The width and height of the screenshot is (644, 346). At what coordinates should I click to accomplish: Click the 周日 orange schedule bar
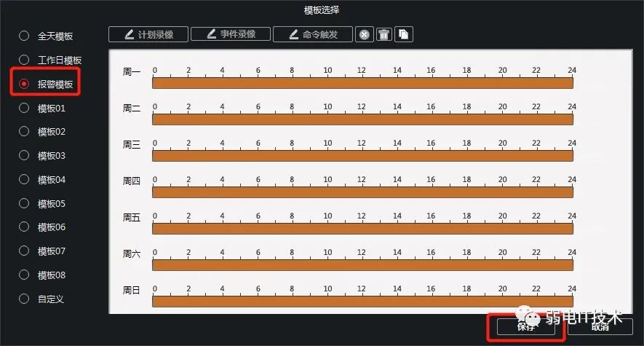[362, 302]
